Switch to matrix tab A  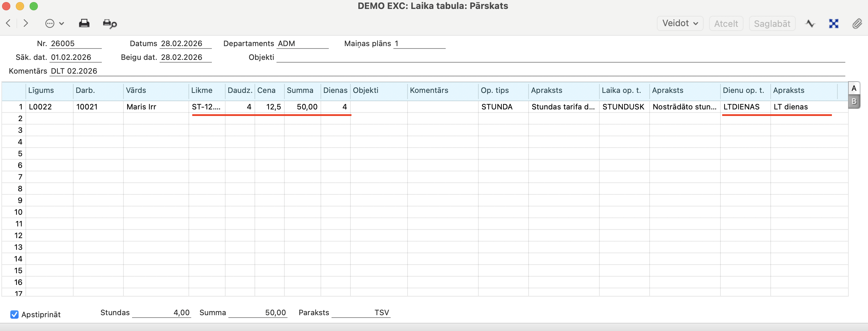854,88
